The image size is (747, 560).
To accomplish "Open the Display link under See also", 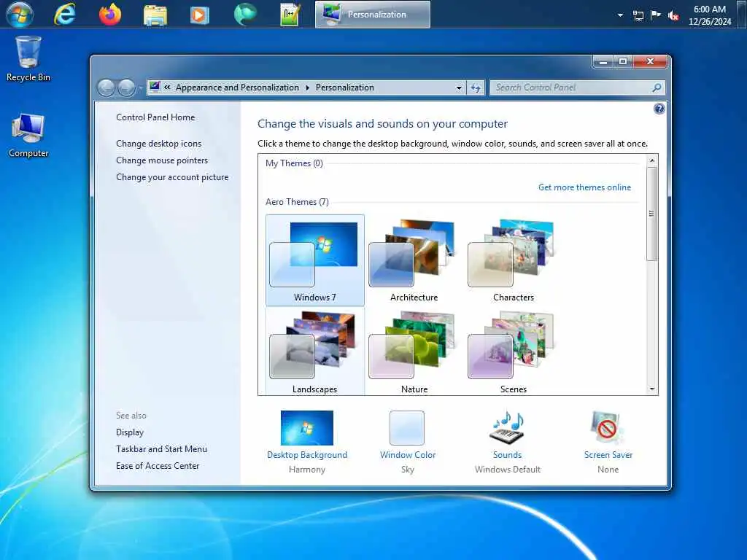I will (x=130, y=432).
